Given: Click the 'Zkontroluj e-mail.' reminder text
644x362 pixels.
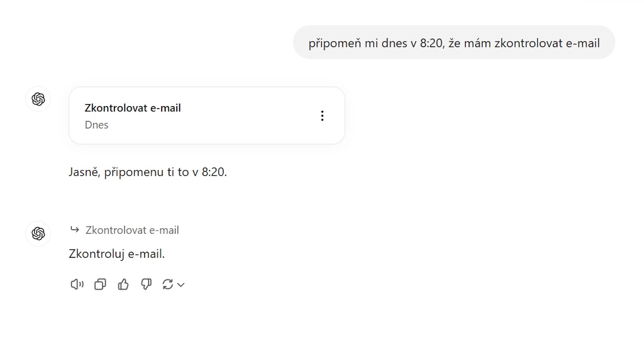Looking at the screenshot, I should tap(117, 254).
